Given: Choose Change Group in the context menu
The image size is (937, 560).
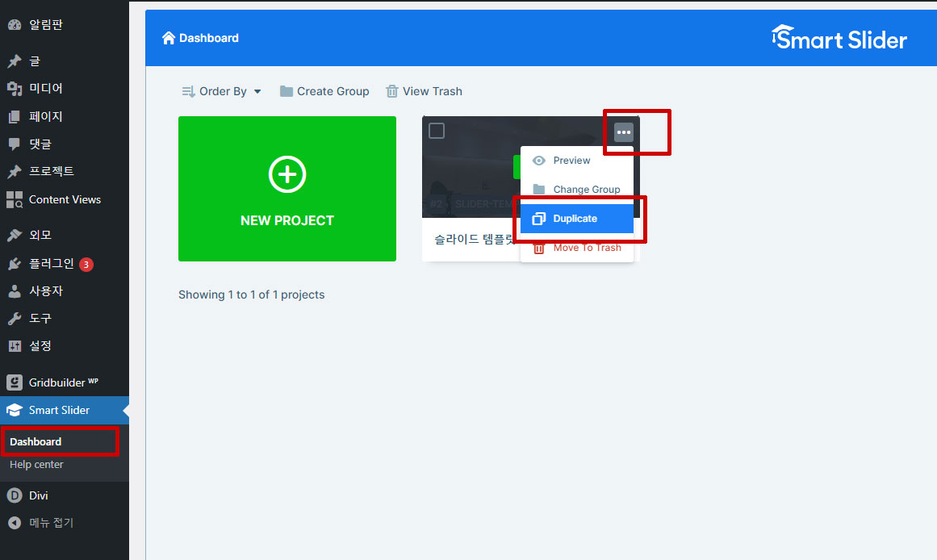Looking at the screenshot, I should pyautogui.click(x=577, y=190).
